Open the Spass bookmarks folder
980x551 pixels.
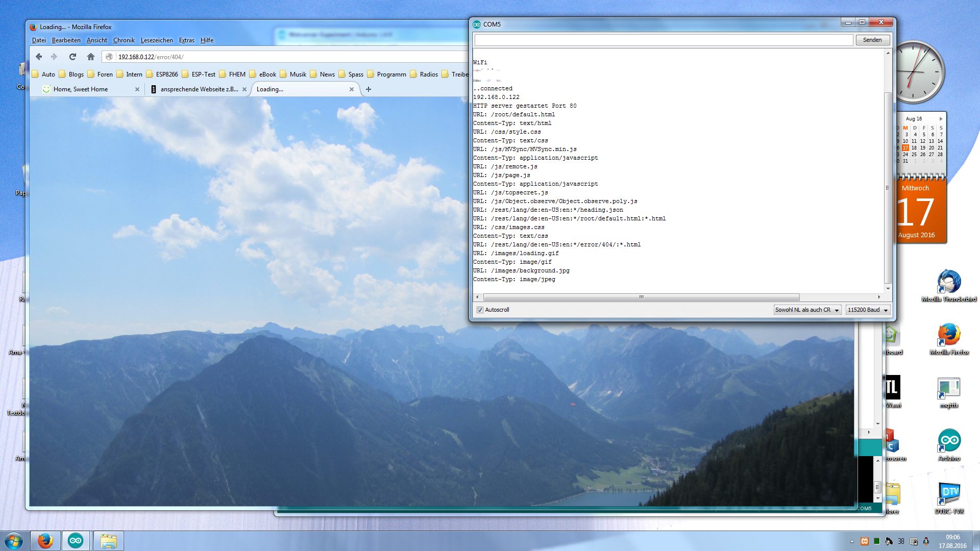click(351, 74)
